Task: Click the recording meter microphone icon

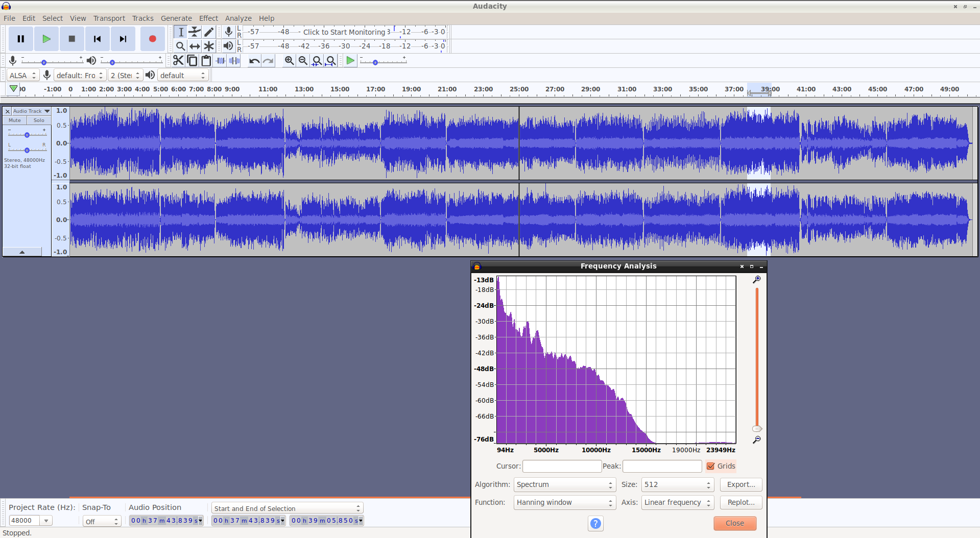Action: [229, 32]
